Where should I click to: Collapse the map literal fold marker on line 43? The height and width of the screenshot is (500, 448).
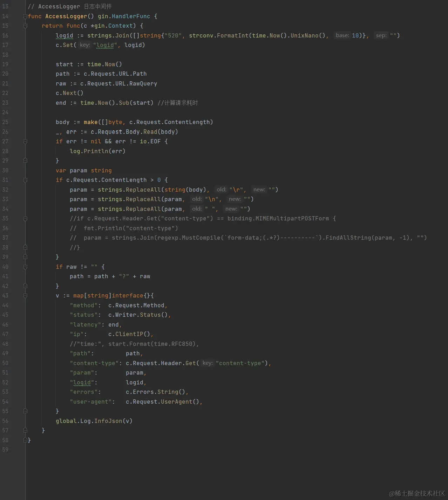tap(25, 296)
